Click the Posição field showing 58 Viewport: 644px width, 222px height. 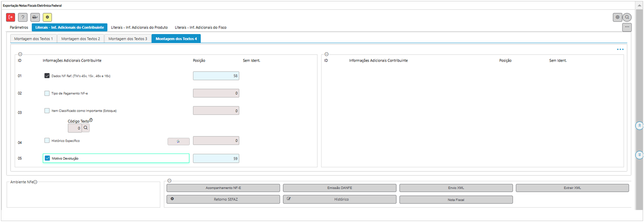point(216,76)
